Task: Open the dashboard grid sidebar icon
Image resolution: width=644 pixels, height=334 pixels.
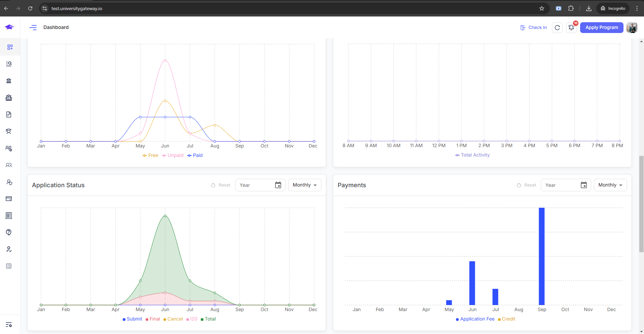Action: click(10, 47)
